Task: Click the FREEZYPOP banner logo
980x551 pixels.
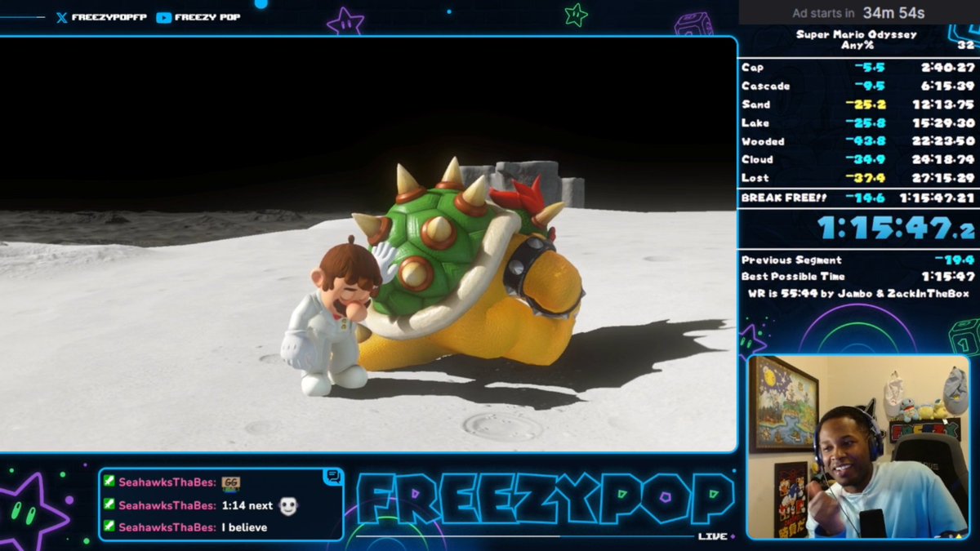Action: tap(545, 499)
